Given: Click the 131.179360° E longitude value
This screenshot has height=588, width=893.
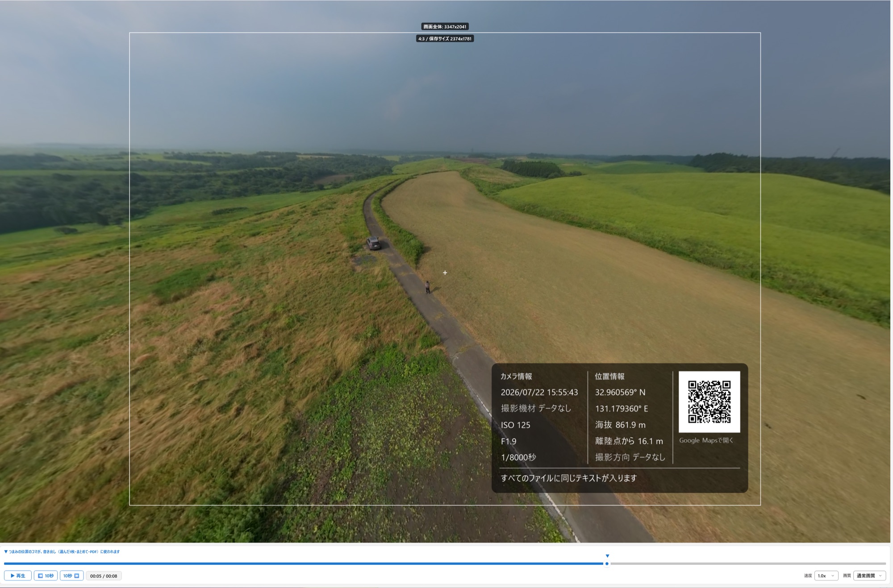Looking at the screenshot, I should [621, 409].
